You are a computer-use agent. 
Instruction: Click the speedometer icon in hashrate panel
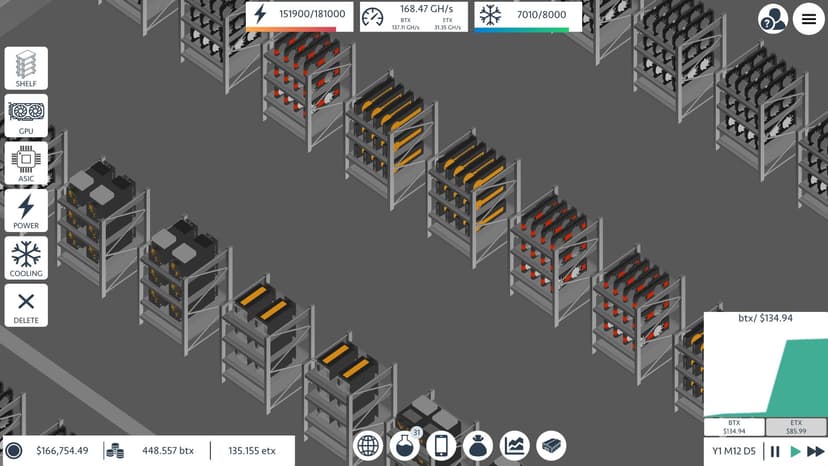pos(372,17)
